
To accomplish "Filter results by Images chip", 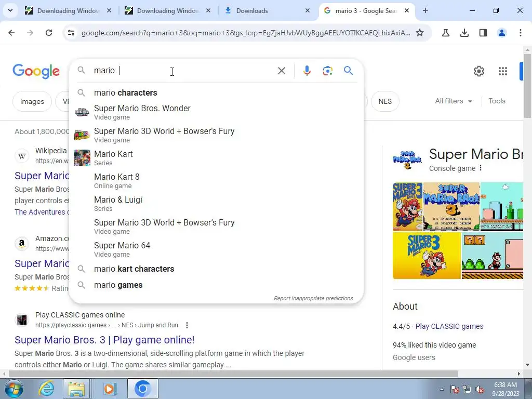I will point(32,101).
